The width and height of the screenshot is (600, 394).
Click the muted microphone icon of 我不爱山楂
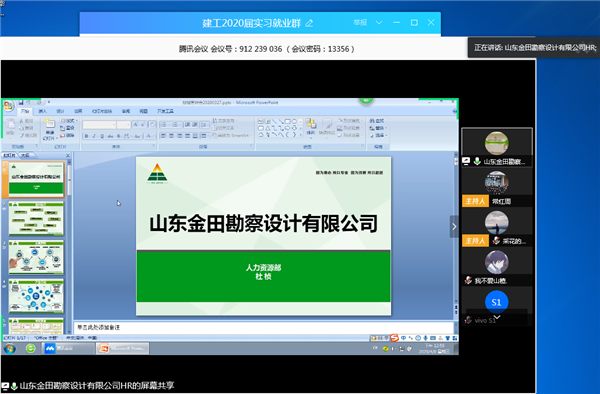point(468,280)
